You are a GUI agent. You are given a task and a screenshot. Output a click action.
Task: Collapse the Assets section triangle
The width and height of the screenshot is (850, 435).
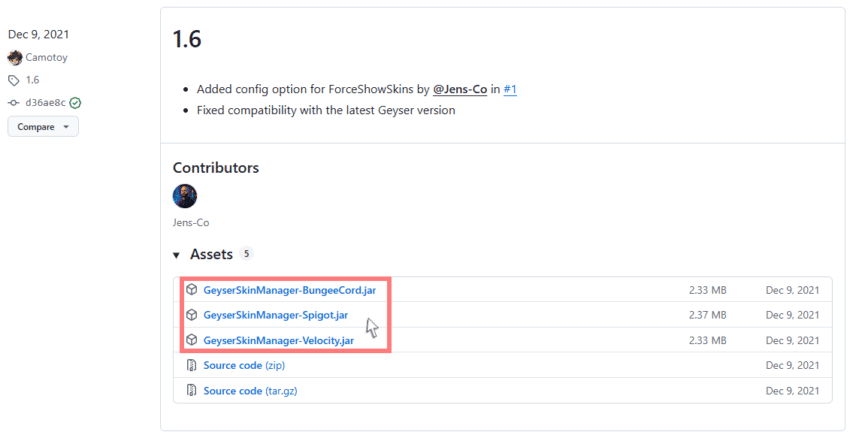coord(177,255)
